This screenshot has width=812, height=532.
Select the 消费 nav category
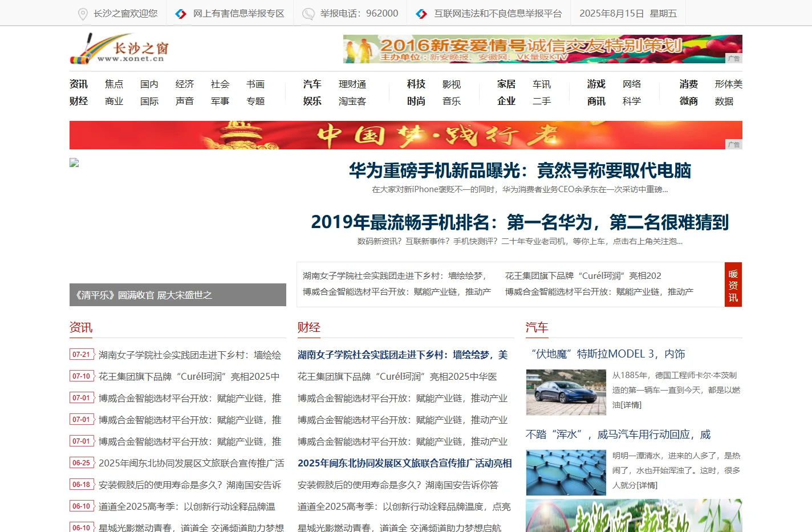click(x=689, y=84)
